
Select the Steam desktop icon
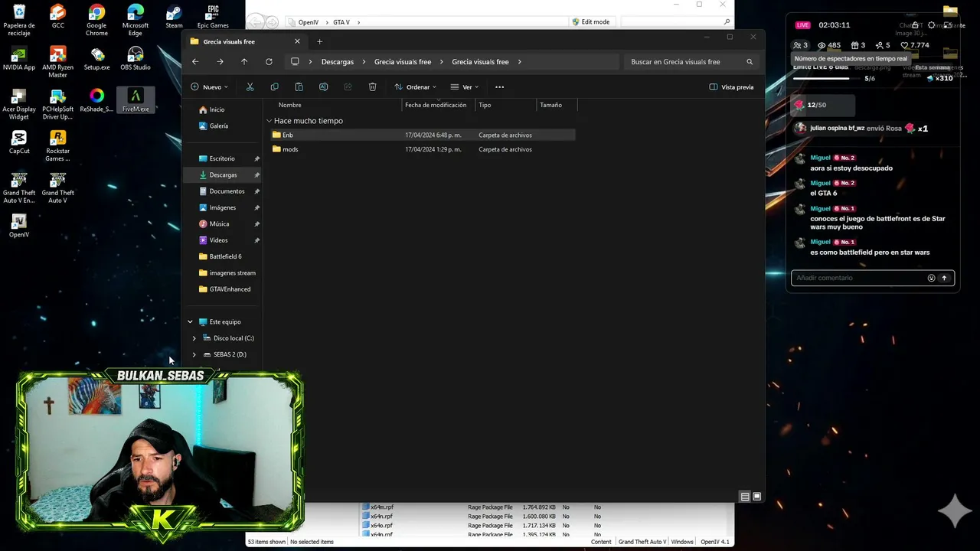point(174,17)
